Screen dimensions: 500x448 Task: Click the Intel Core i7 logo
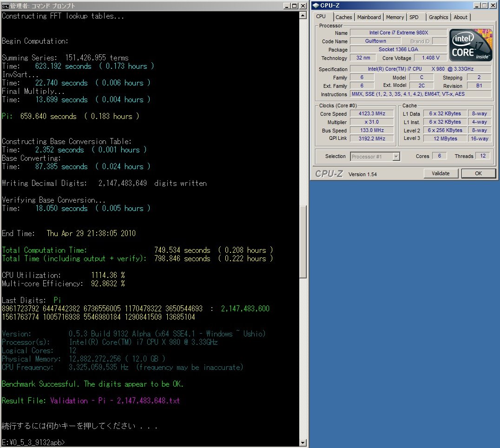coord(470,45)
